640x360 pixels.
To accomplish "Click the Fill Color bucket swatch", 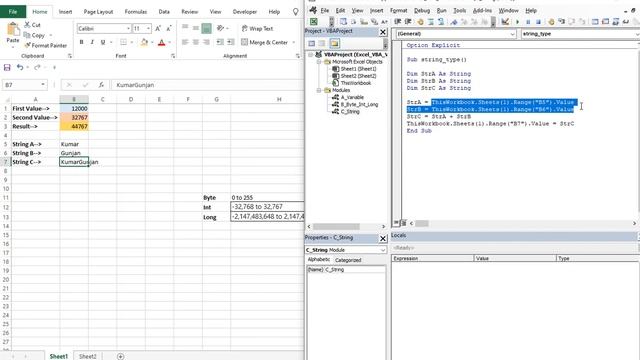I will 144,42.
